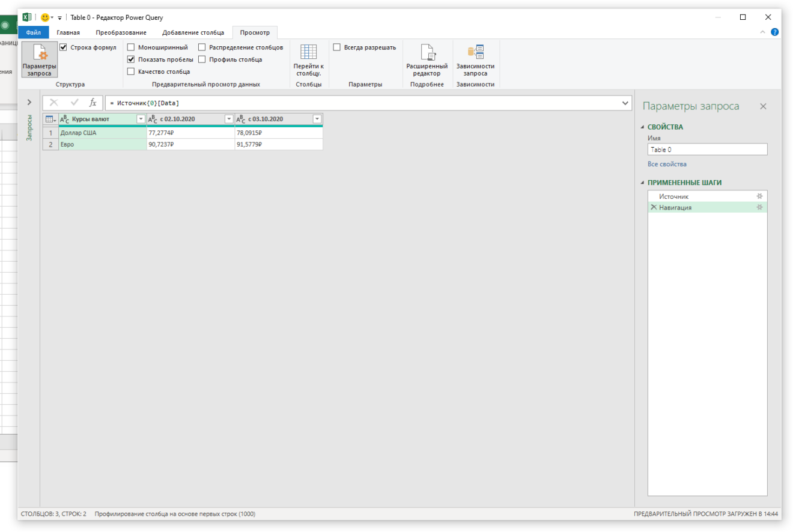Viewport: 793px width, 532px height.
Task: Click the gear icon next to Источник step
Action: [x=759, y=196]
